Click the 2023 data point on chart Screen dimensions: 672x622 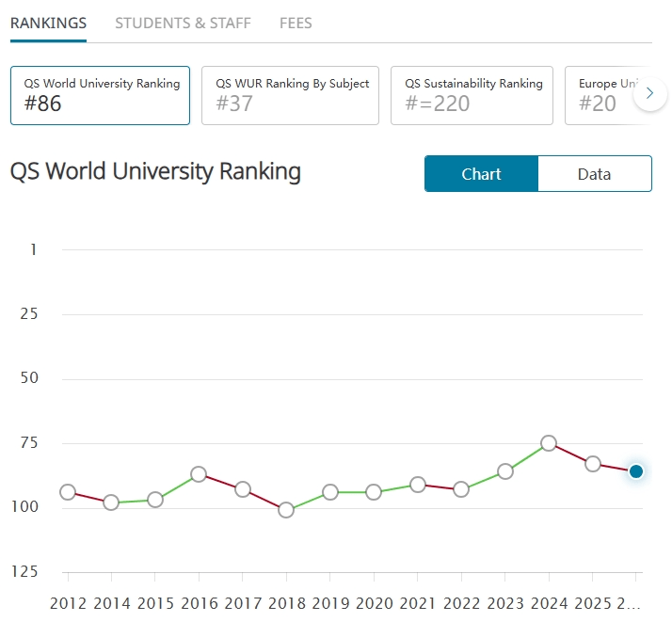coord(505,471)
